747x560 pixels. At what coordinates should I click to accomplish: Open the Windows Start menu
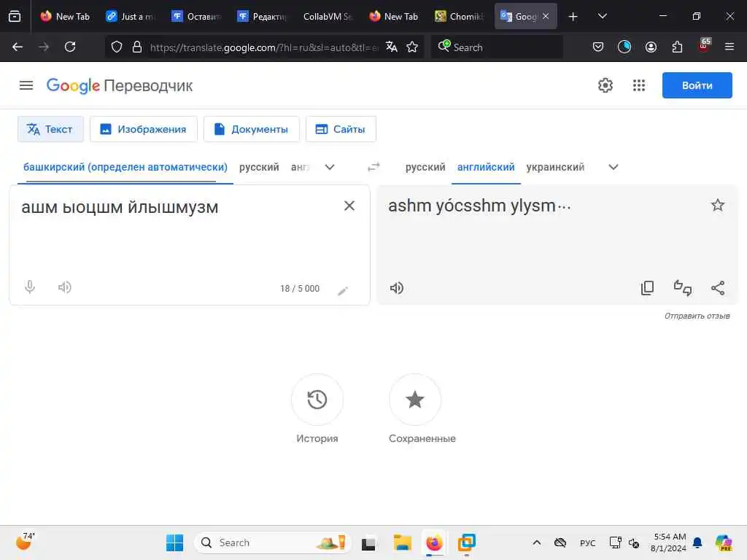pos(174,542)
